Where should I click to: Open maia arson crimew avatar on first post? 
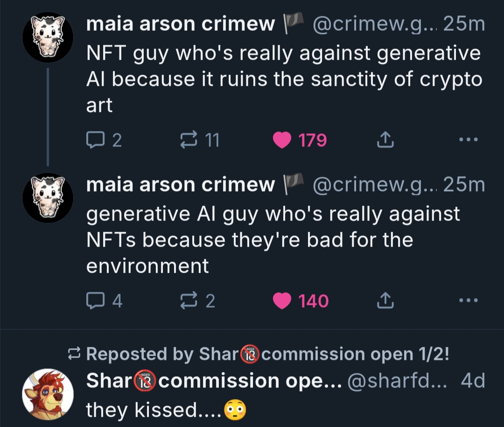click(x=48, y=37)
